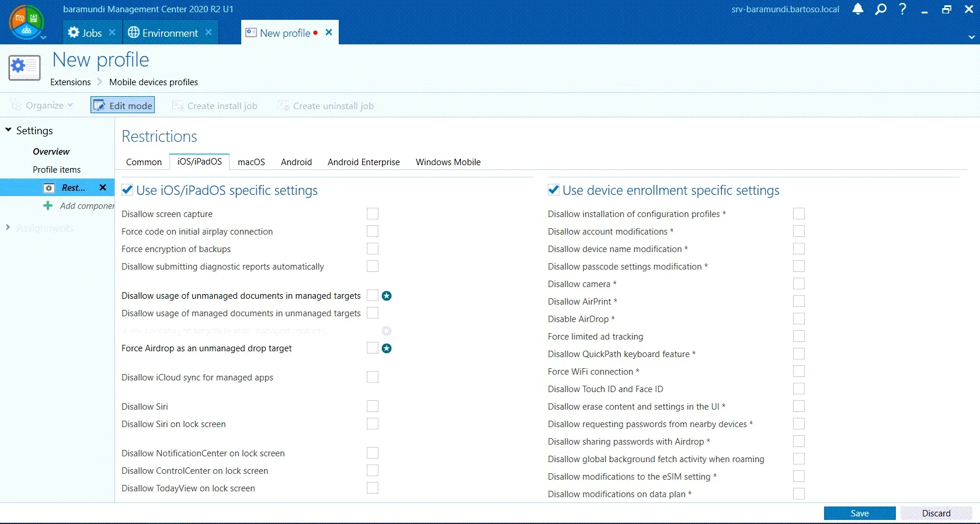Discard the profile changes

coord(936,513)
